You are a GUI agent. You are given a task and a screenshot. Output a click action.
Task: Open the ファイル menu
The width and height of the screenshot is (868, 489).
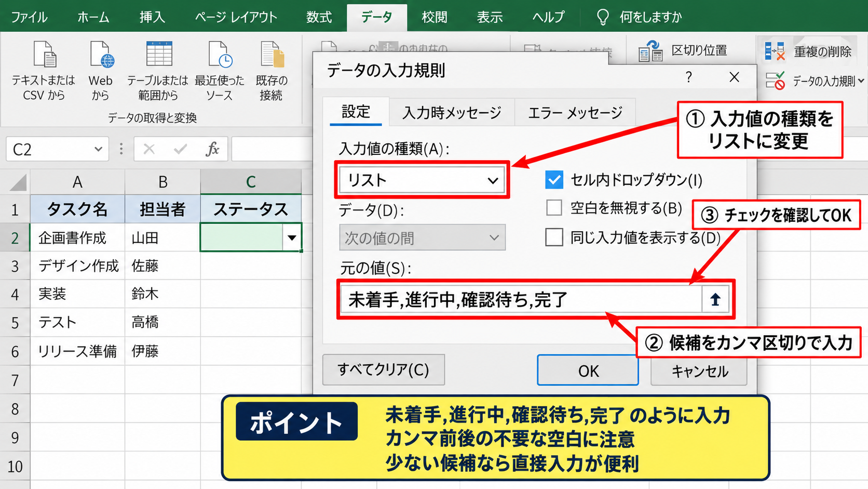(29, 17)
